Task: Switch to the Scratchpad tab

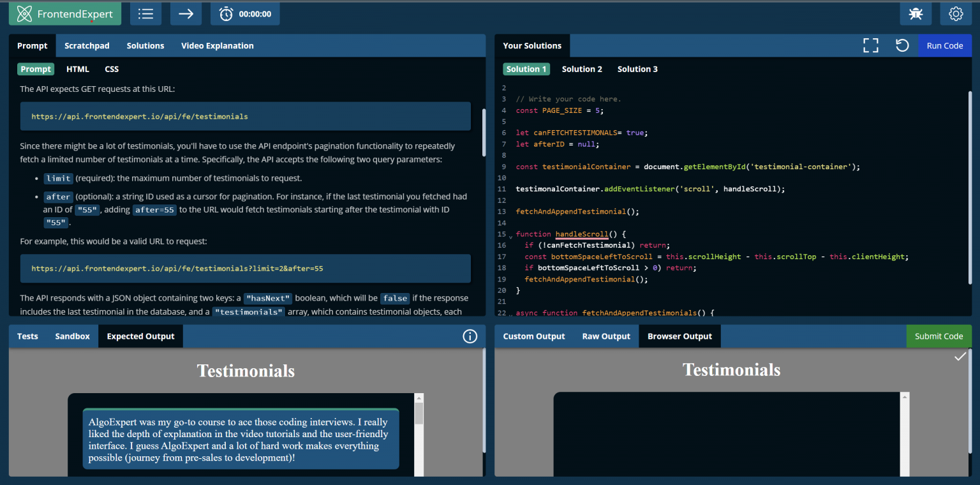Action: (x=87, y=46)
